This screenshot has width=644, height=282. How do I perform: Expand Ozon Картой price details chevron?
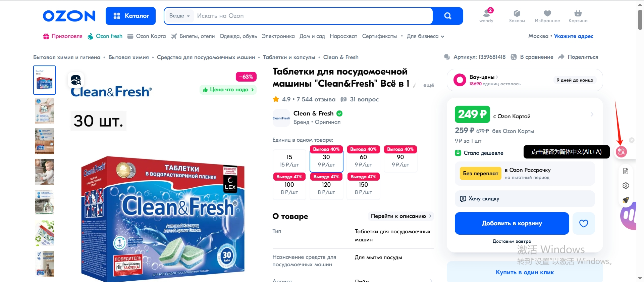point(592,114)
